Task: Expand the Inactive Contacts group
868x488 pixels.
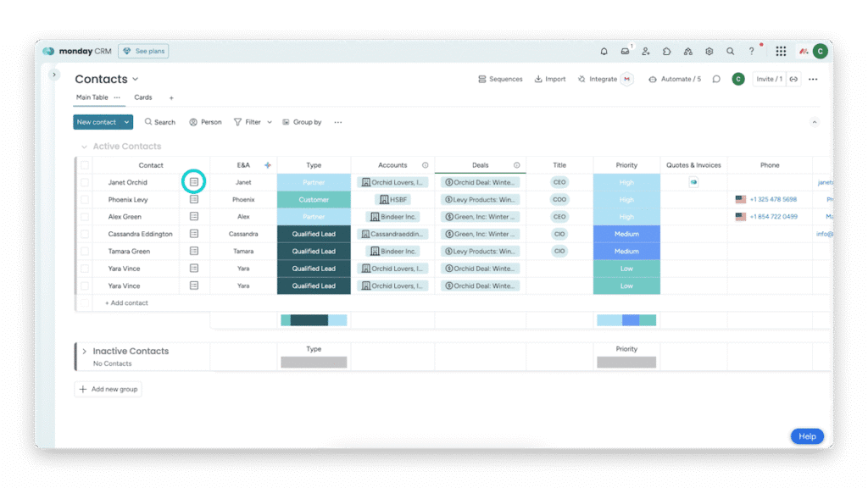Action: pyautogui.click(x=84, y=352)
